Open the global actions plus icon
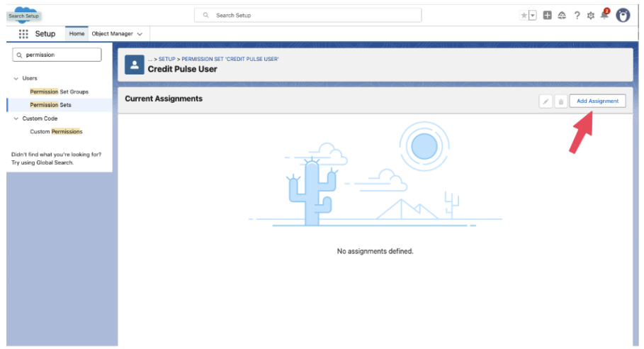The width and height of the screenshot is (644, 349). tap(548, 15)
